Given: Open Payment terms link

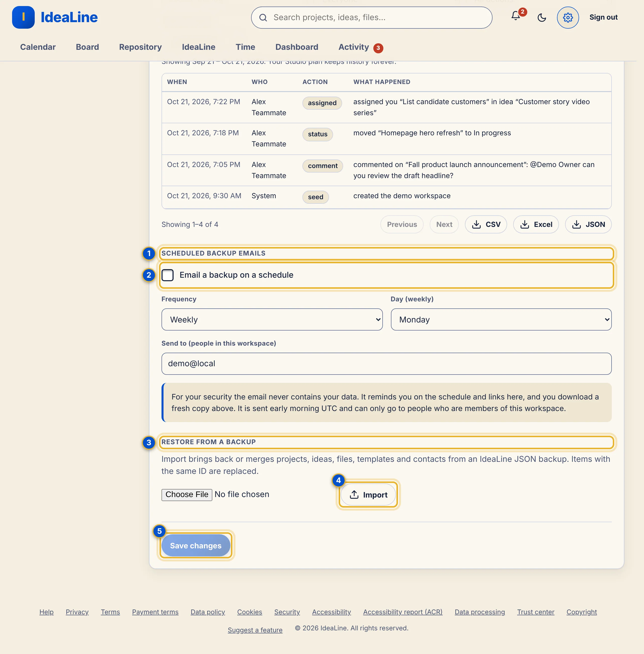Looking at the screenshot, I should (x=155, y=612).
